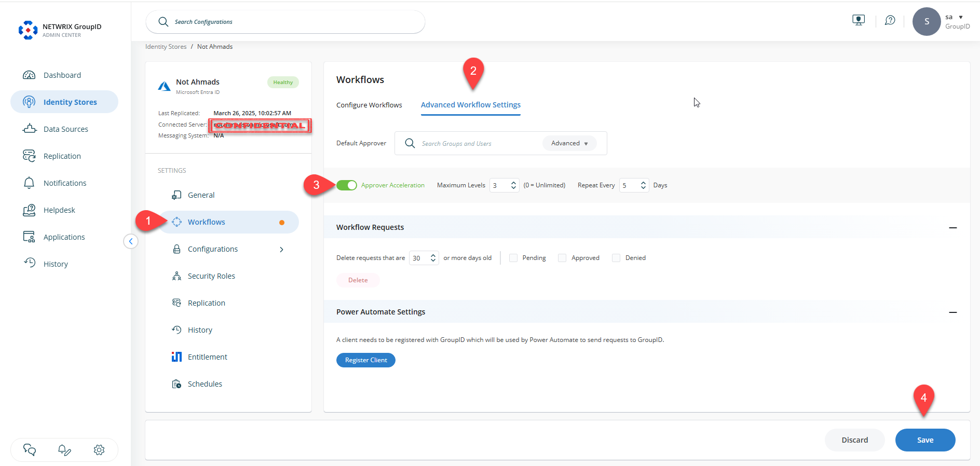Collapse the sidebar with arrow button
Image resolution: width=980 pixels, height=466 pixels.
131,241
